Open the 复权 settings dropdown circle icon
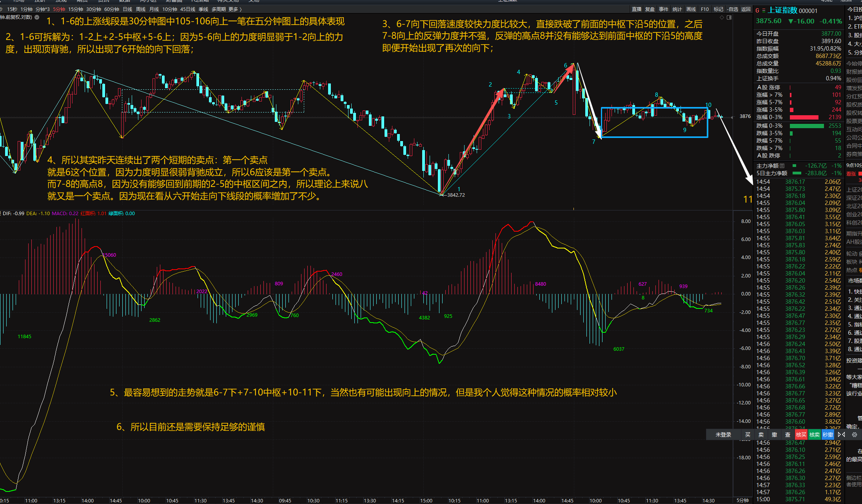The image size is (862, 504). 37,17
